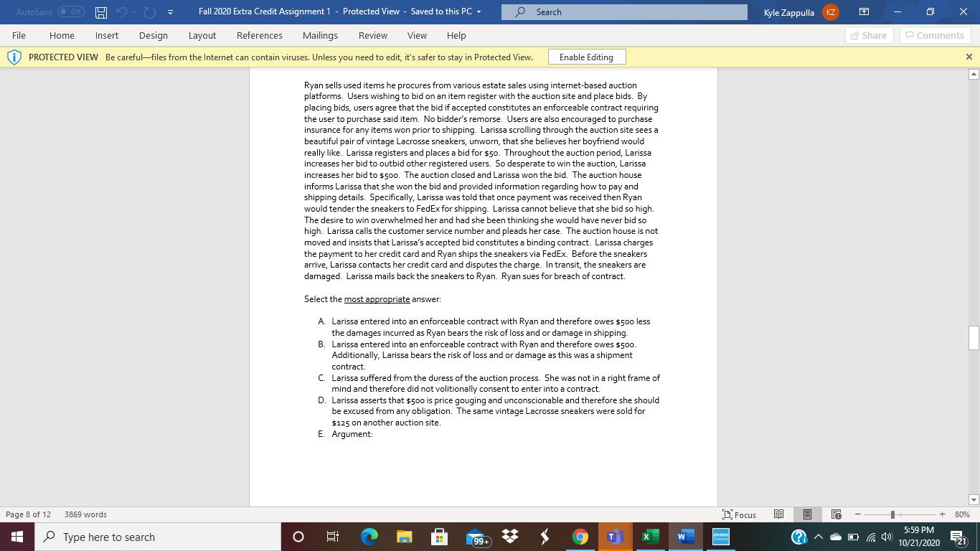Click the blue help question mark tray icon
The width and height of the screenshot is (980, 551).
pyautogui.click(x=798, y=537)
